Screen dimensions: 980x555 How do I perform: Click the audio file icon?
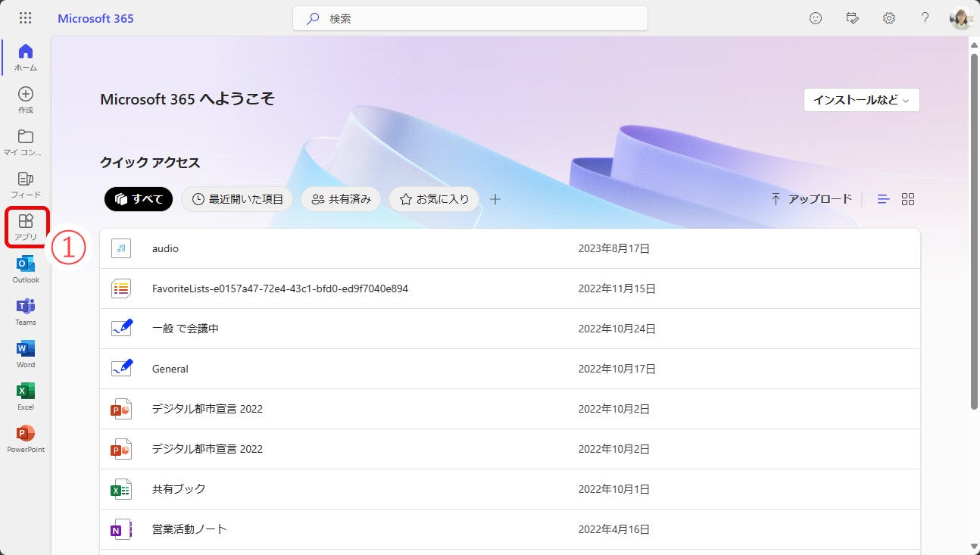coord(121,248)
